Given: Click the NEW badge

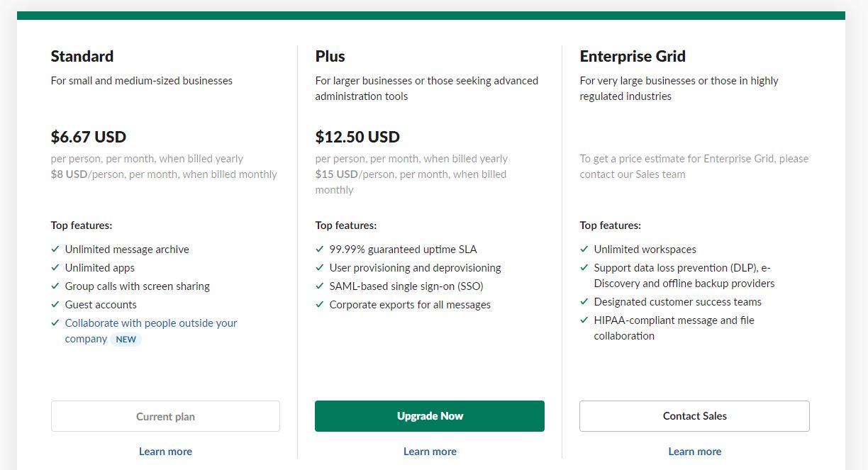Looking at the screenshot, I should [126, 340].
